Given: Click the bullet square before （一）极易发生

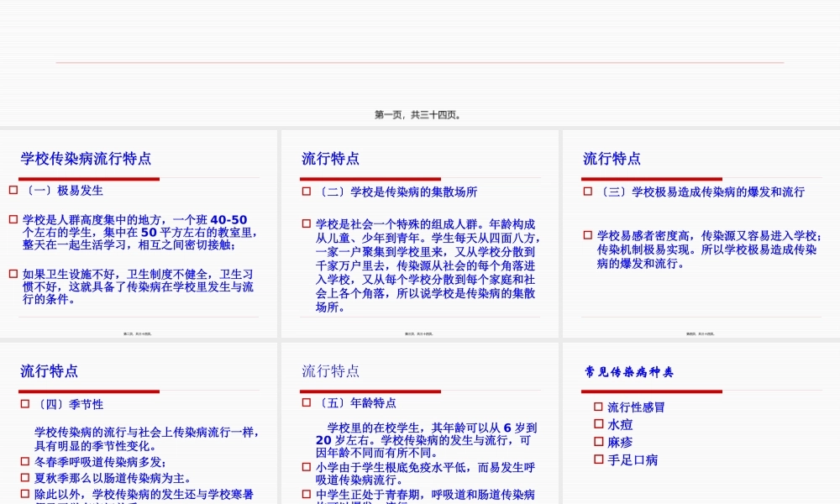Looking at the screenshot, I should [12, 189].
